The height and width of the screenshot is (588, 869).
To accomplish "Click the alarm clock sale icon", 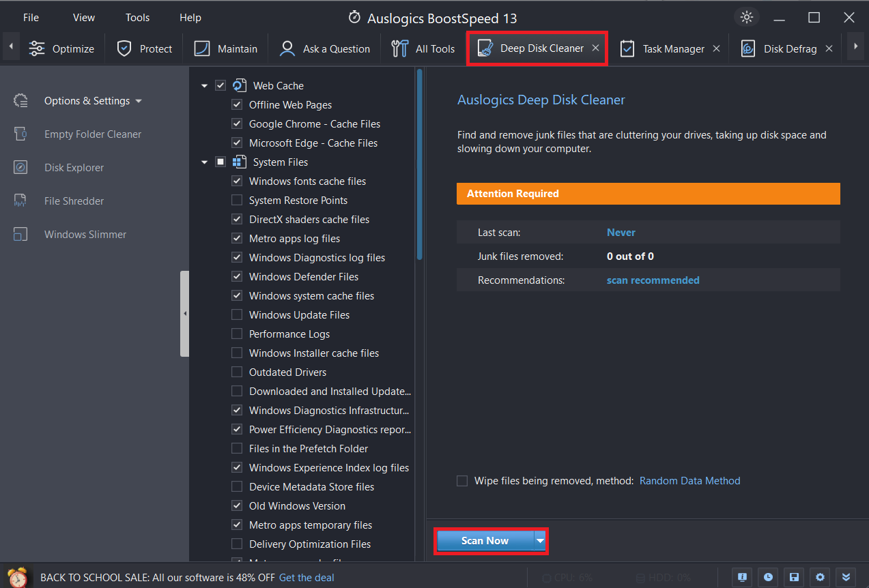I will pos(18,577).
